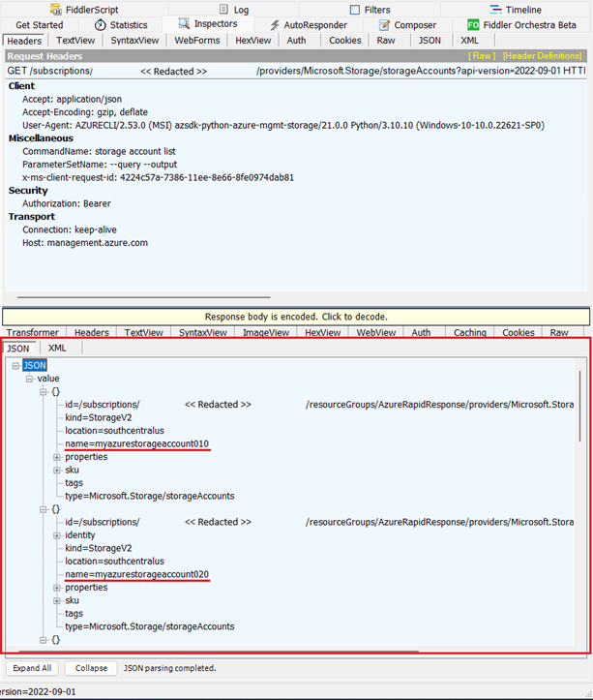The image size is (593, 700).
Task: Expand properties under myazurestorageaccount020
Action: click(x=57, y=588)
